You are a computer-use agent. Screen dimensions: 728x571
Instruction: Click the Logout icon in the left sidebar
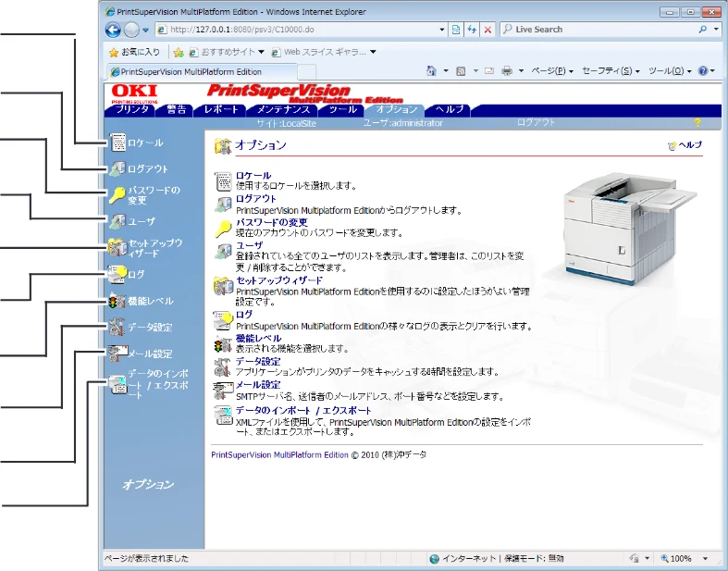(x=117, y=169)
